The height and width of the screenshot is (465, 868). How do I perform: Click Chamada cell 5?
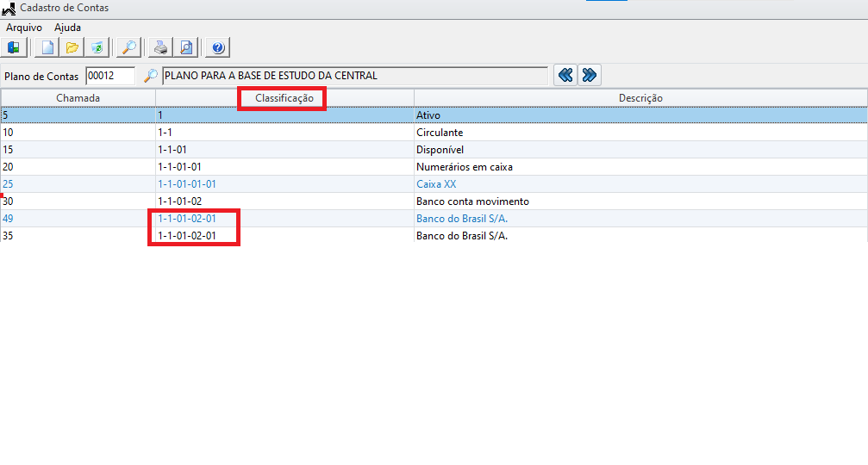[x=78, y=115]
